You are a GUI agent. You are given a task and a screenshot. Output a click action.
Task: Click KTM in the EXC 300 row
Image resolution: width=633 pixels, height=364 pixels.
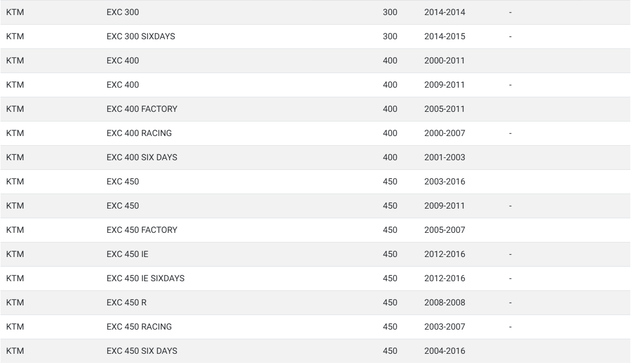[15, 12]
